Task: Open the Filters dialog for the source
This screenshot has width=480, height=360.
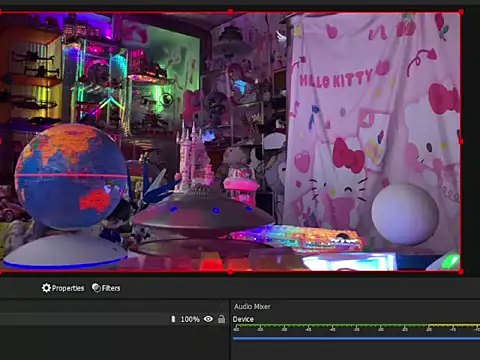Action: tap(106, 288)
